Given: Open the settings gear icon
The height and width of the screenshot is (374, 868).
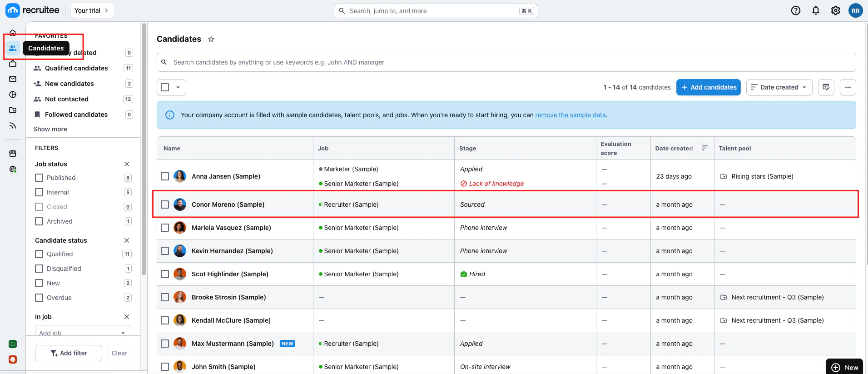Looking at the screenshot, I should tap(836, 10).
